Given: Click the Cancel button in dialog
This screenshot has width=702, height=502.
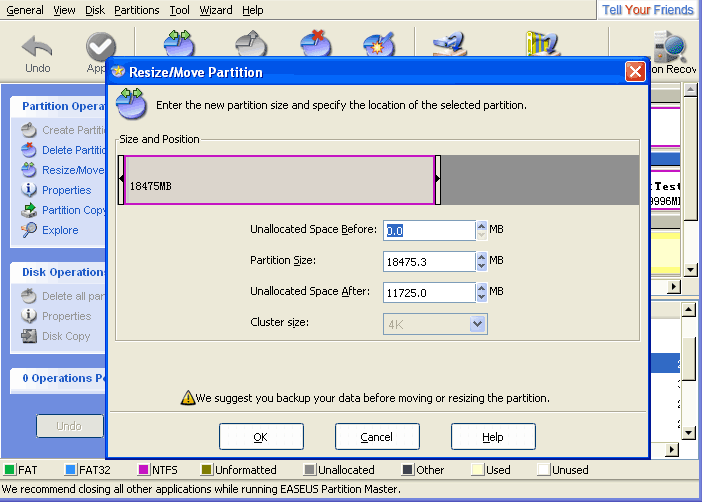Looking at the screenshot, I should point(377,436).
